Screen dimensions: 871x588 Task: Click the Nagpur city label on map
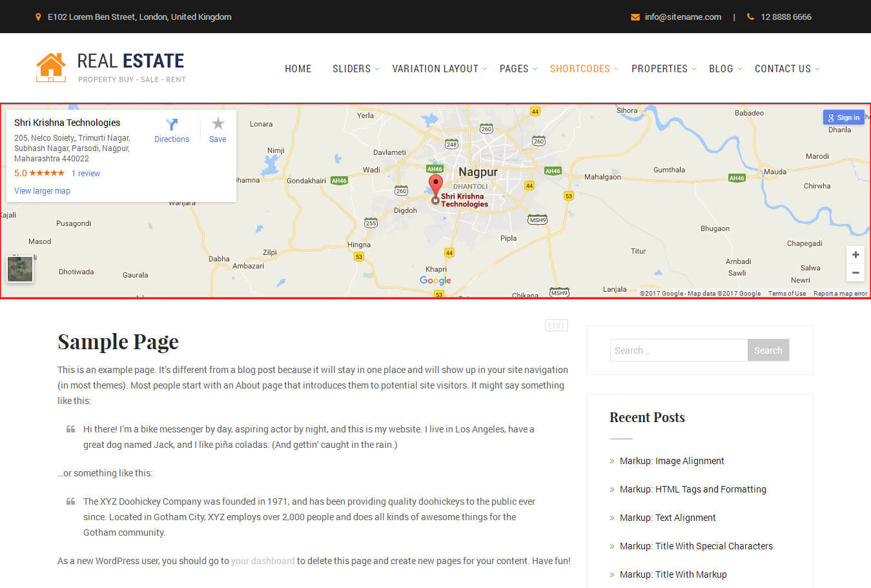pos(478,172)
